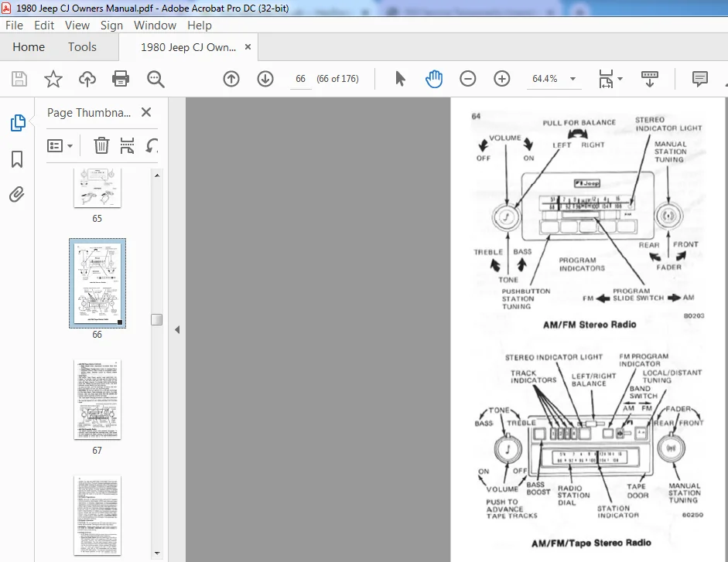
Task: Click the 'AM/FM Stereo Radio' caption
Action: (x=590, y=325)
